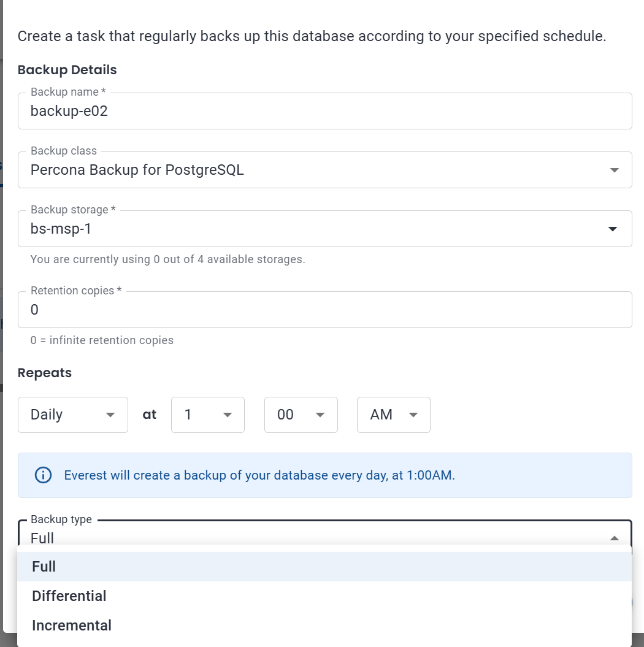
Task: Open the minutes dropdown showing 00
Action: point(301,415)
